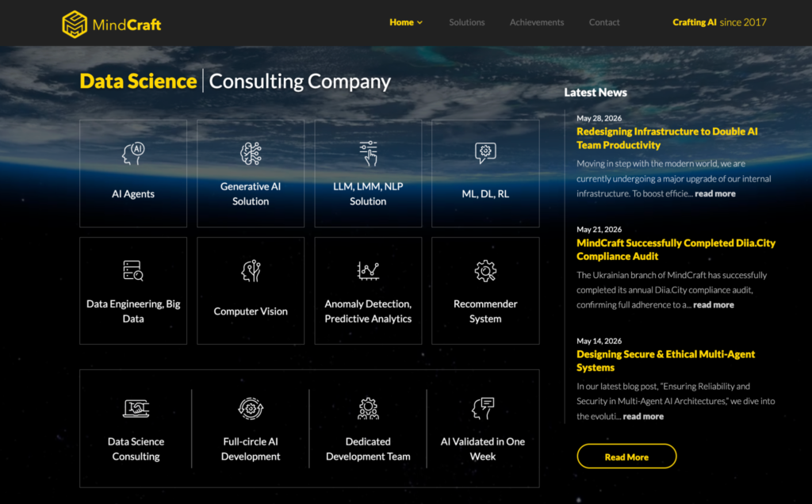Select the Generative AI Solution label
This screenshot has width=812, height=504.
tap(251, 194)
